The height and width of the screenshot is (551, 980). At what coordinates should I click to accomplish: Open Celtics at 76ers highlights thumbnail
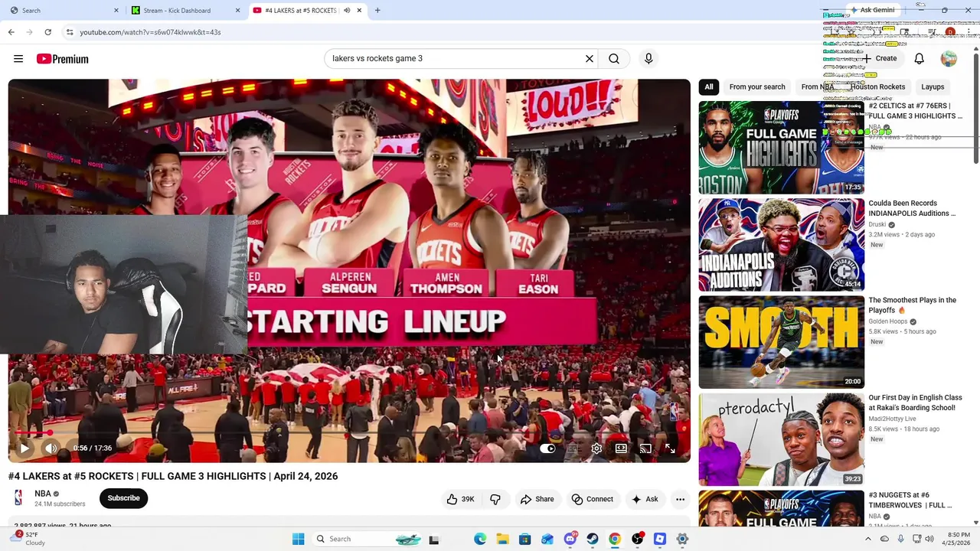(x=781, y=148)
